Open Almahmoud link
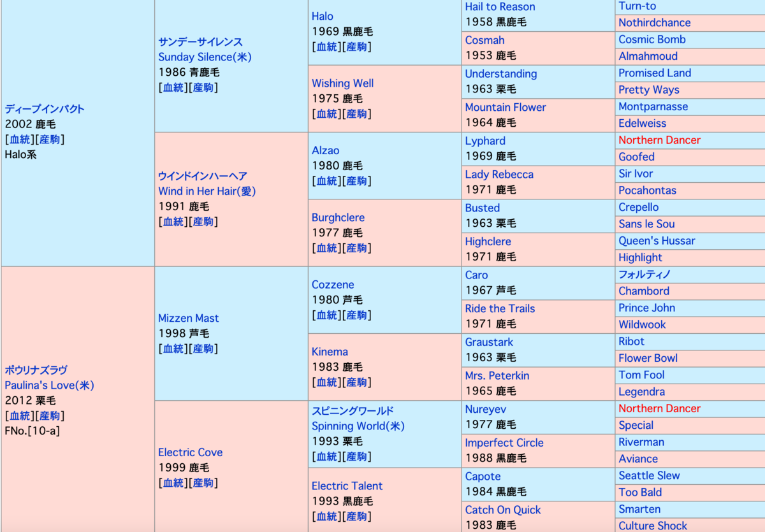The image size is (765, 532). [x=648, y=56]
